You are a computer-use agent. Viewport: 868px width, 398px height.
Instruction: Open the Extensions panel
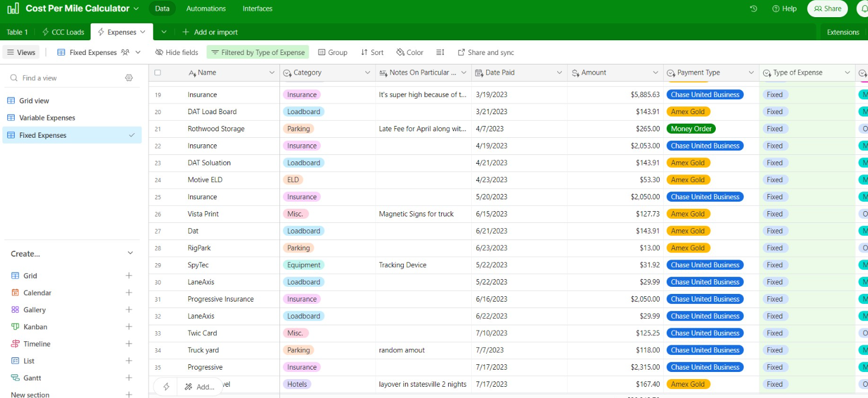[x=843, y=33]
